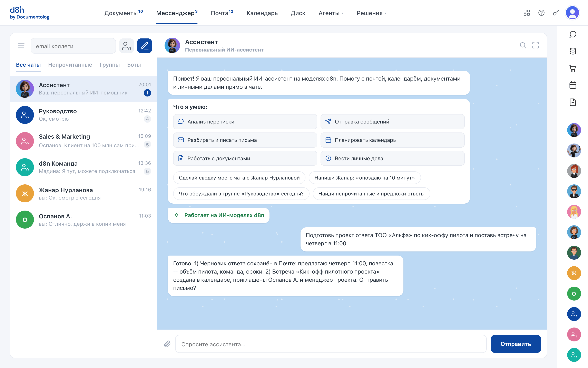Viewport: 588px width, 368px height.
Task: Open chat bubble icon in right sidebar
Action: tap(573, 34)
